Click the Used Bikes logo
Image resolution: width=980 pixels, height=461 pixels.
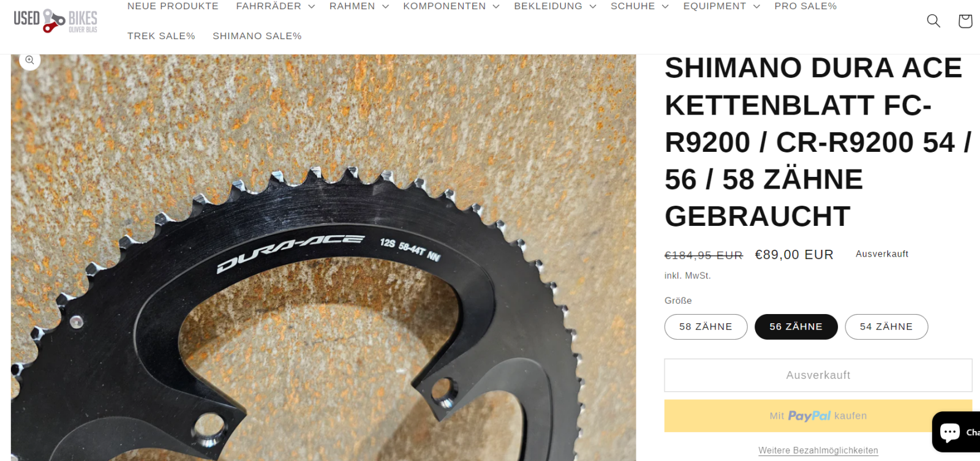56,21
